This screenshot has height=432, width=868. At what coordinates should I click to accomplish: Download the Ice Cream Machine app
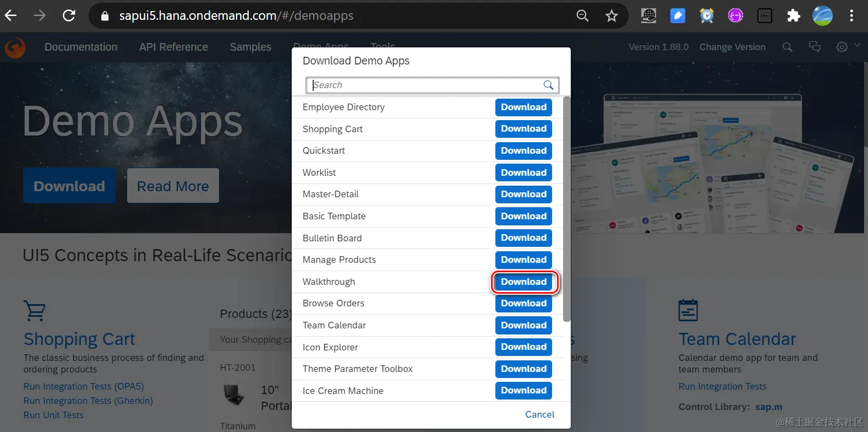(x=523, y=391)
